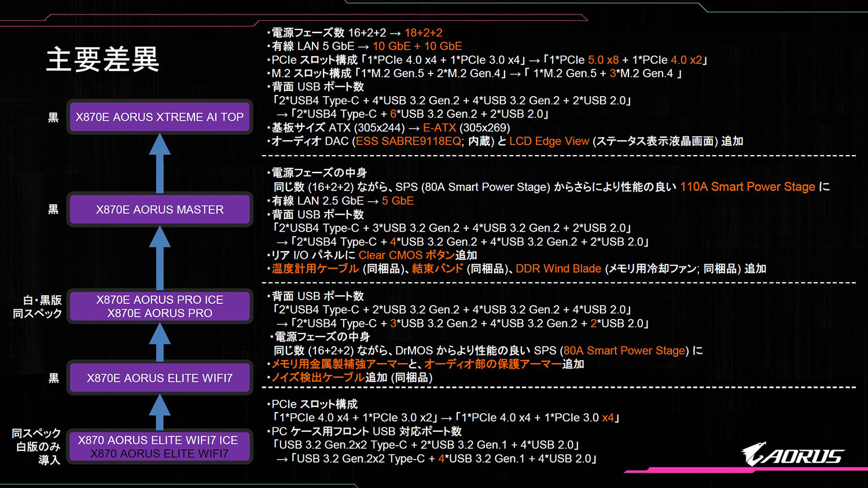Click the 白・黒版 同スペック label
Viewport: 868px width, 488px height.
(x=38, y=307)
